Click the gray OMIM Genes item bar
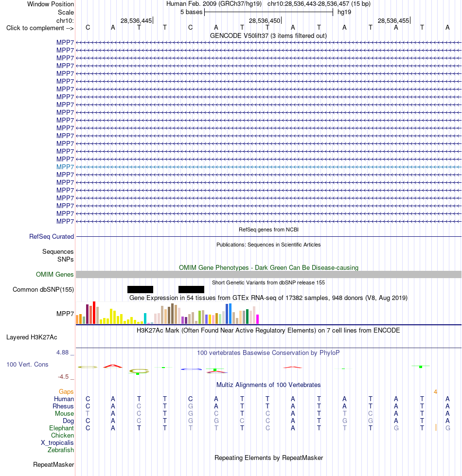Image resolution: width=462 pixels, height=476 pixels. [x=268, y=274]
